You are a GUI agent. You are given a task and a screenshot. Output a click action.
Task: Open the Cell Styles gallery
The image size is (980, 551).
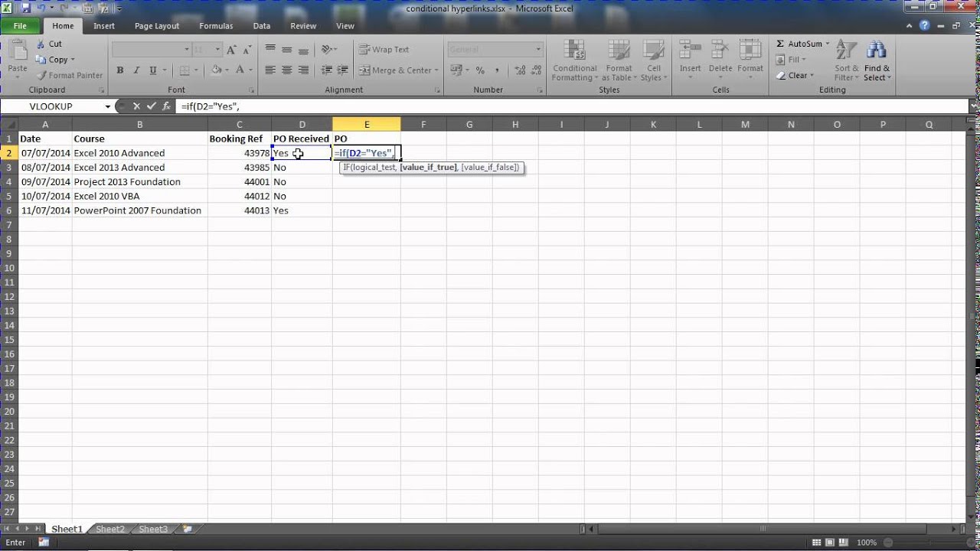tap(653, 60)
